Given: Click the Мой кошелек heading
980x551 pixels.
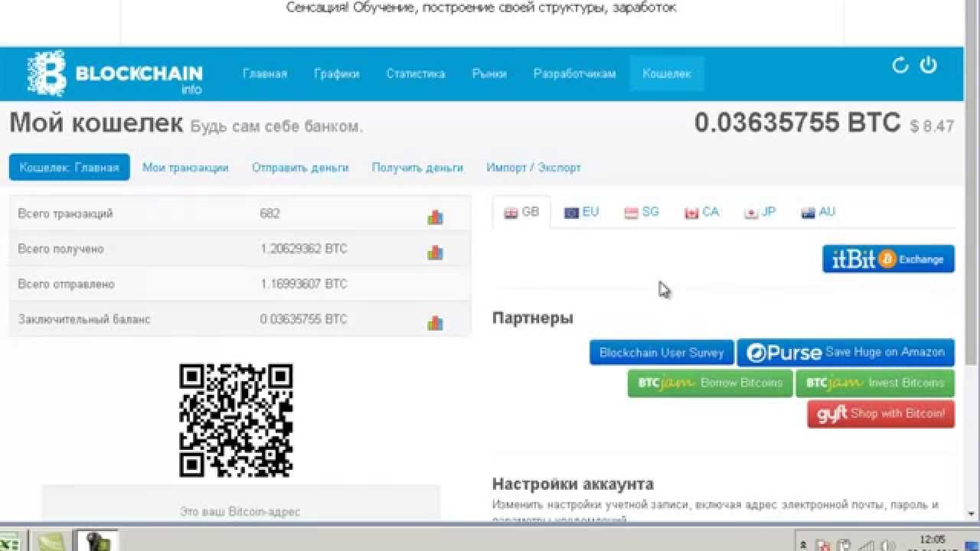Looking at the screenshot, I should coord(96,122).
